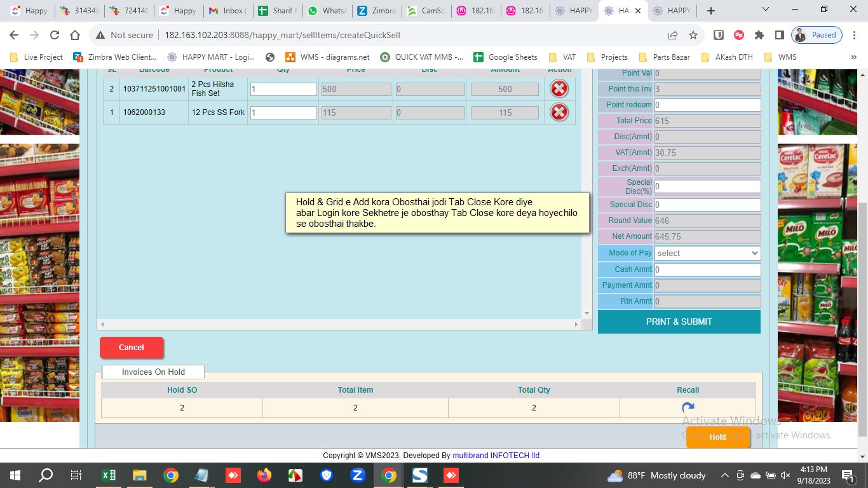Open the AKash DTH bookmark folder
This screenshot has width=868, height=488.
pos(727,57)
